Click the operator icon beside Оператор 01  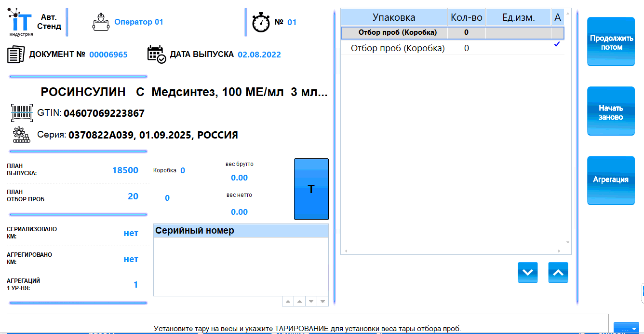point(100,23)
